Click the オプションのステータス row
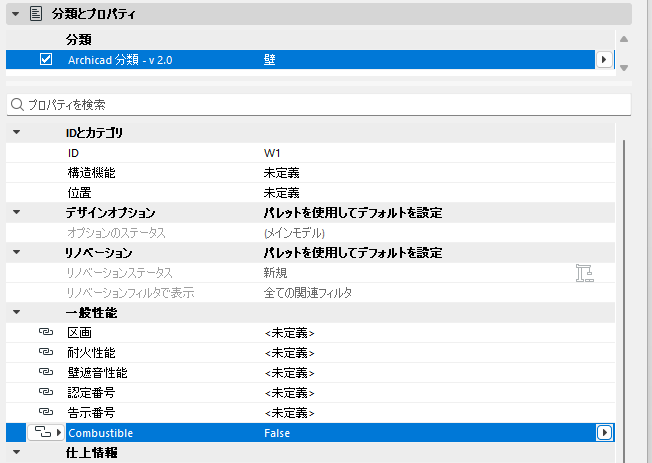 tap(310, 233)
